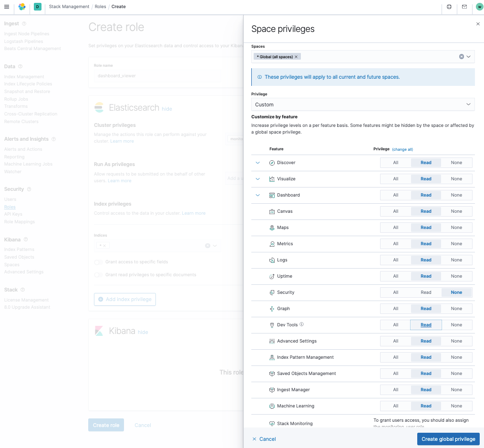Click the Dev Tools feature icon
Viewport: 484px width, 448px height.
pos(272,325)
